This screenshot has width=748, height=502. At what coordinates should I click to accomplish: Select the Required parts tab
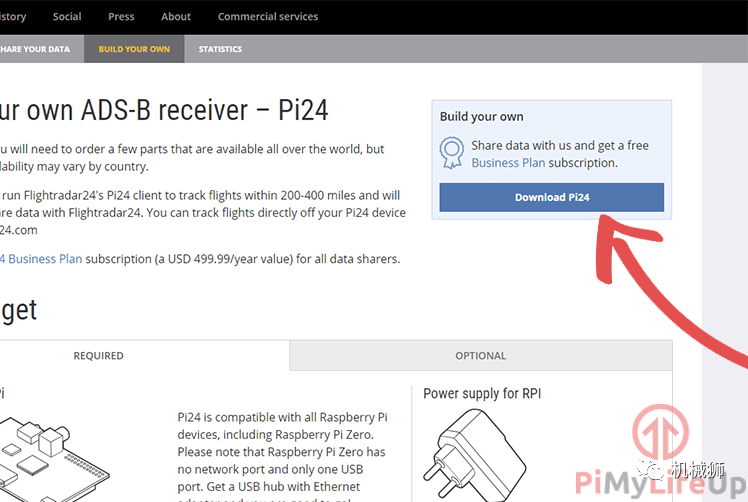98,356
